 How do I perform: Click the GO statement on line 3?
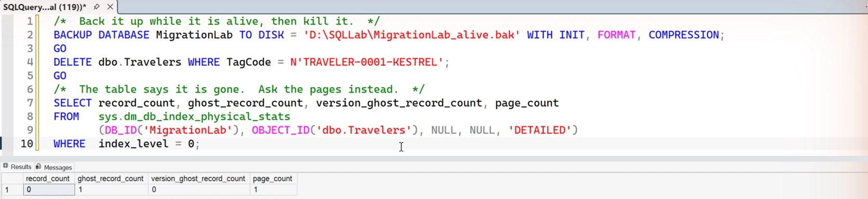[60, 48]
